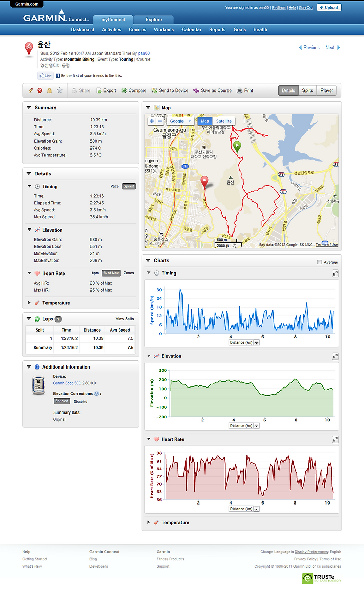This screenshot has height=596, width=364.
Task: Click the pencil edit activity icon
Action: tap(31, 90)
